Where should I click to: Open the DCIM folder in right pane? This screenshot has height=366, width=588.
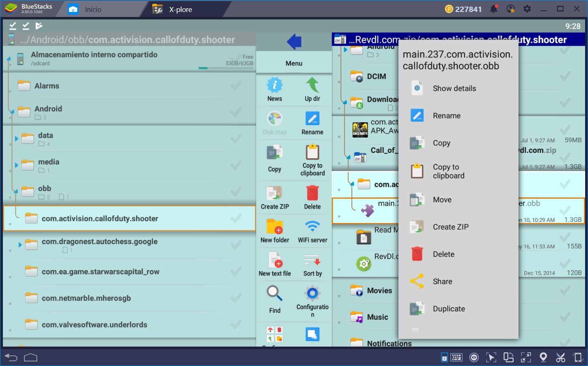pyautogui.click(x=376, y=76)
